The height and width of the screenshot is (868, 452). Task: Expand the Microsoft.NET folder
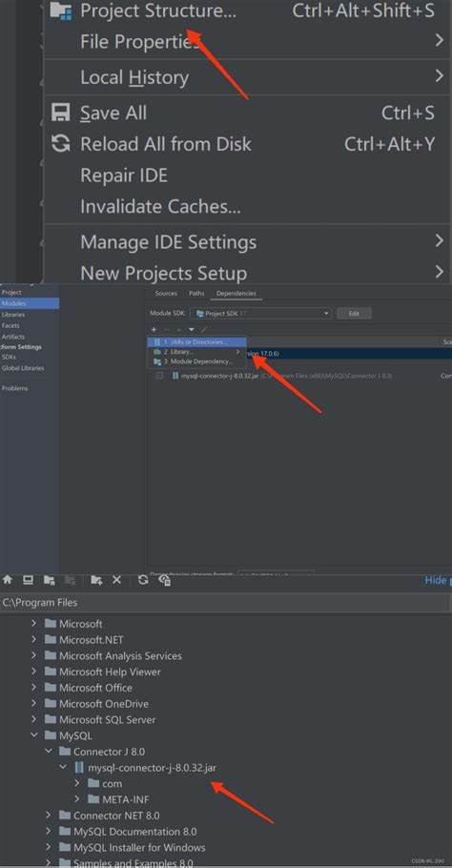click(x=34, y=639)
